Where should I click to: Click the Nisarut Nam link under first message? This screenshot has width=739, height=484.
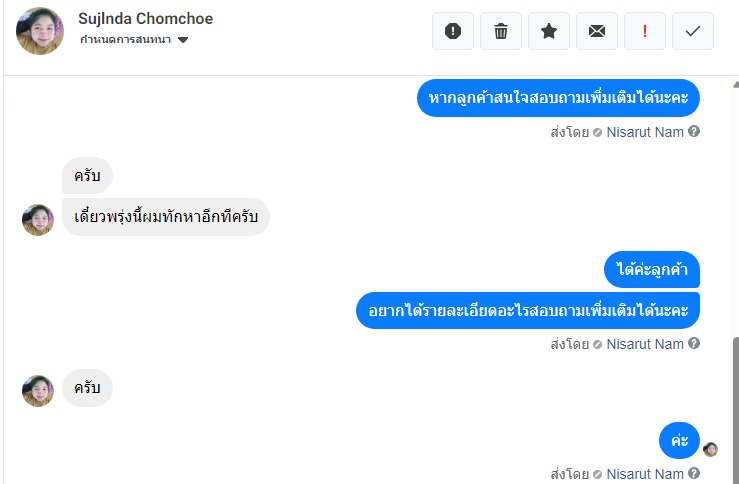pyautogui.click(x=645, y=132)
